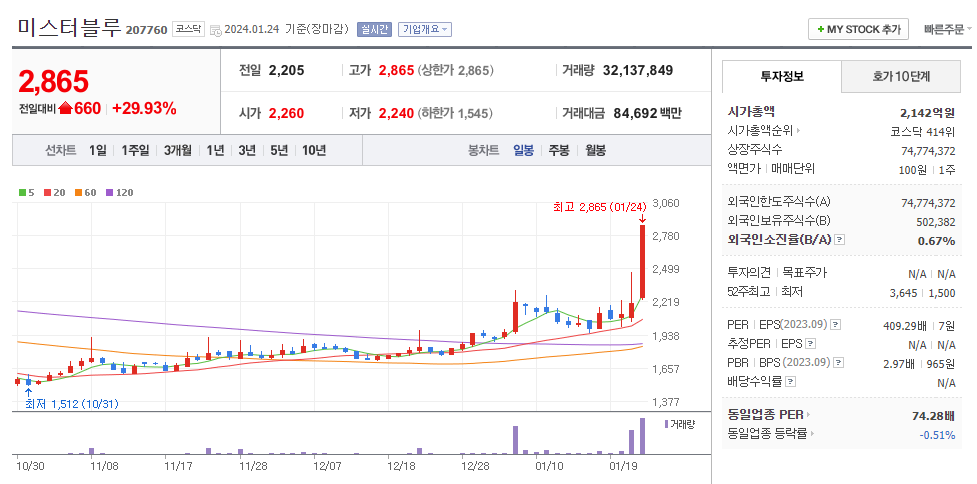Click the 시가총액 label
Viewport: 977px width, 484px height.
(x=751, y=112)
